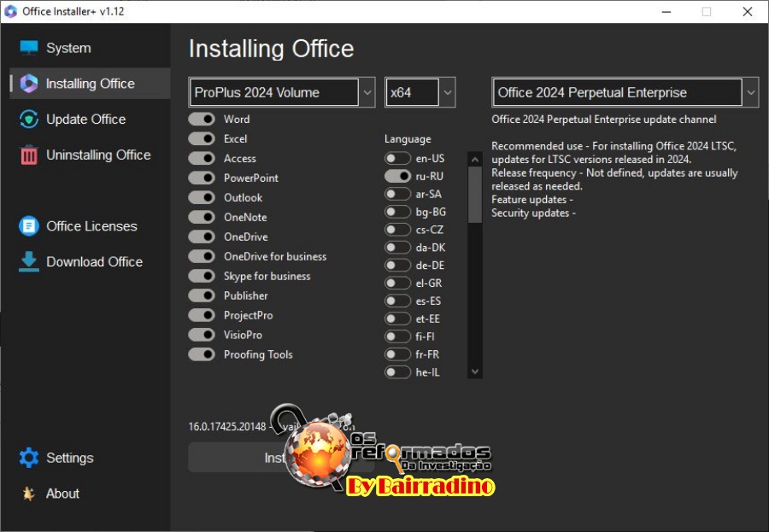Select the Update Office label

pos(85,120)
